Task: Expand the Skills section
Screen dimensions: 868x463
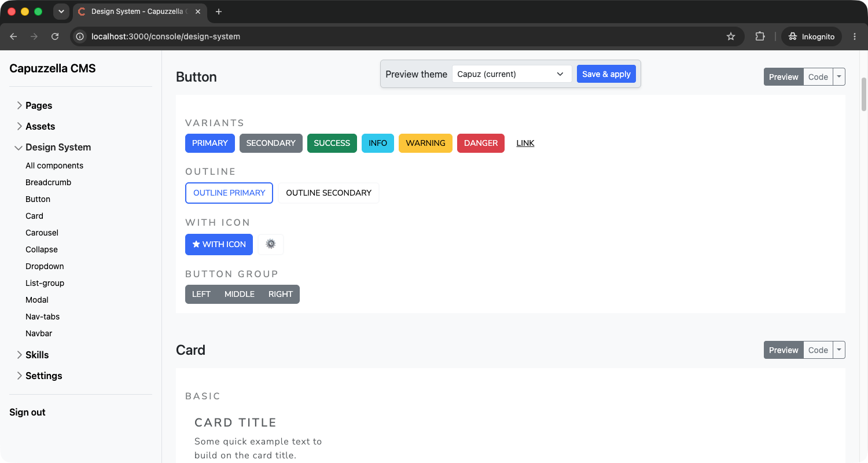Action: pos(20,355)
